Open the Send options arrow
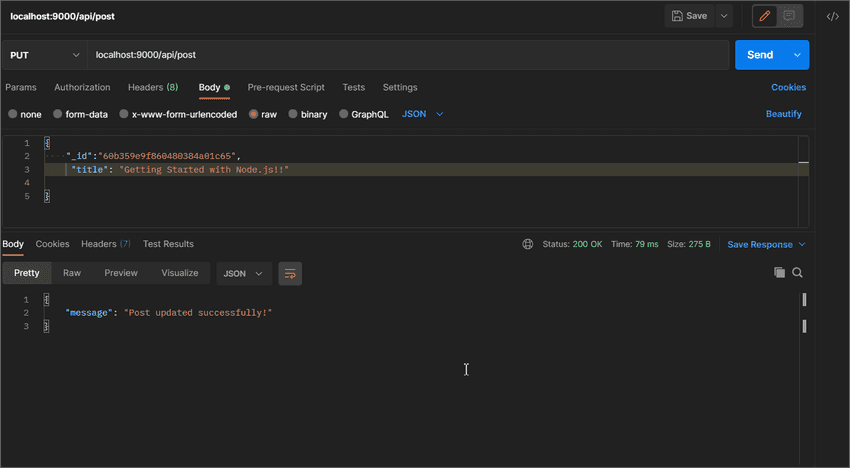 [797, 55]
